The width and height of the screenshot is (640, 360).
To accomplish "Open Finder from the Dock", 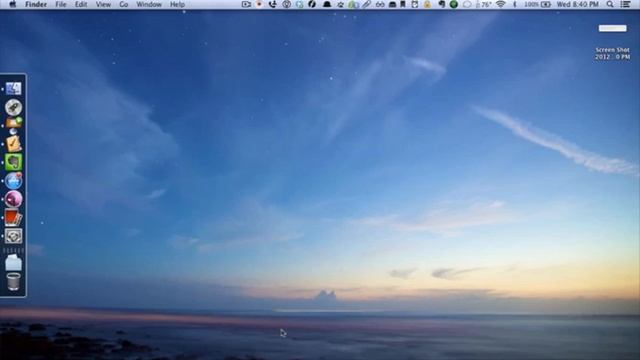I will point(13,89).
